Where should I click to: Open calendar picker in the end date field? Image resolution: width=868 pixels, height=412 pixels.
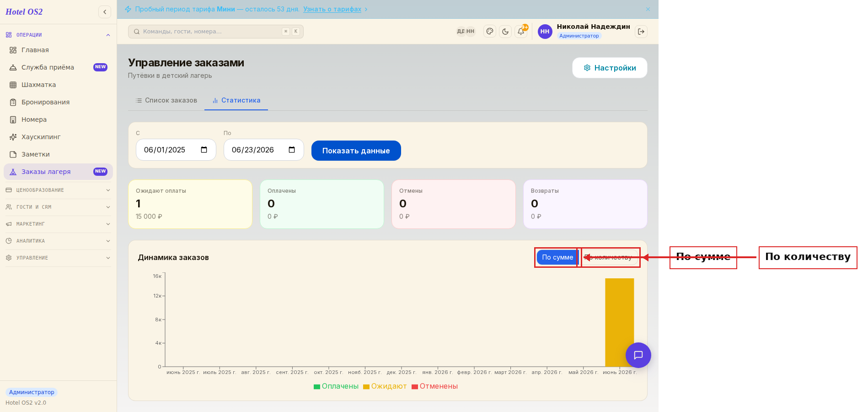292,150
